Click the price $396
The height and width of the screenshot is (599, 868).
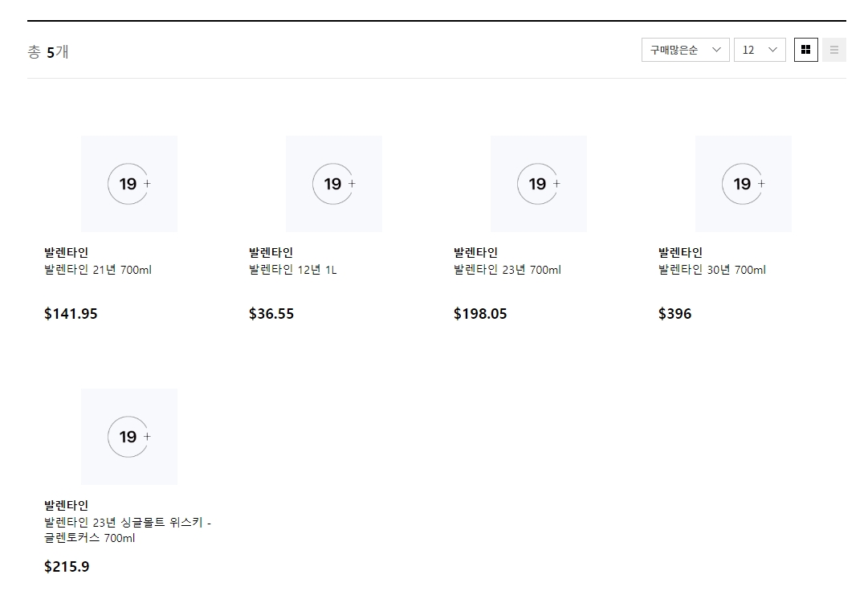point(675,314)
